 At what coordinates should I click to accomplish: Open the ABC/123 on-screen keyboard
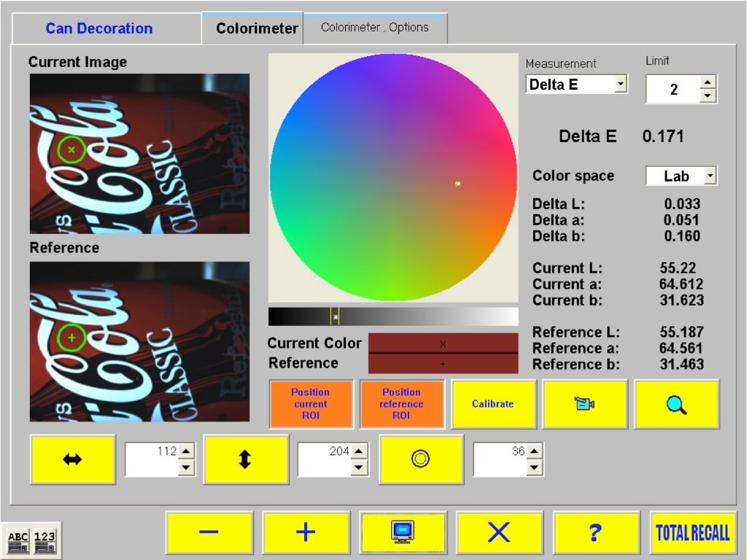pyautogui.click(x=31, y=541)
